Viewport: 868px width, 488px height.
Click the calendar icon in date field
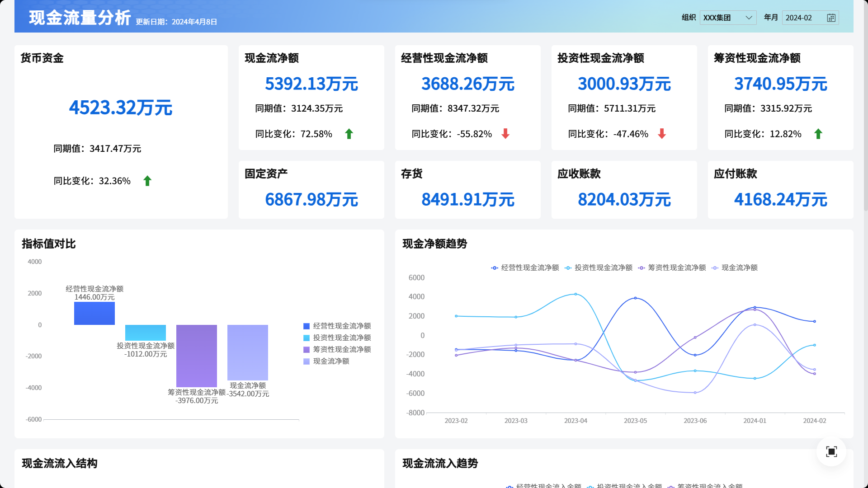click(831, 18)
